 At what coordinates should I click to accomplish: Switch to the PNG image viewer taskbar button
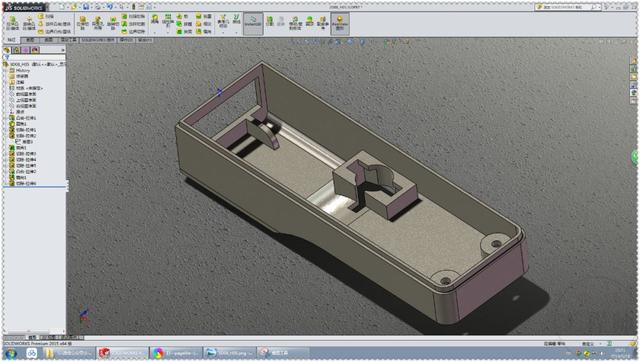coord(229,353)
